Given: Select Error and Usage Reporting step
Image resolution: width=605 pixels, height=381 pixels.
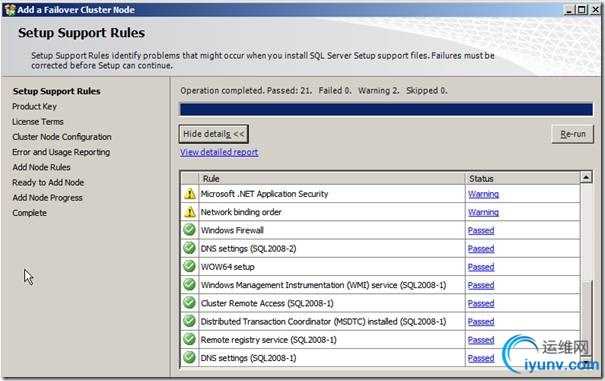Looking at the screenshot, I should [61, 152].
